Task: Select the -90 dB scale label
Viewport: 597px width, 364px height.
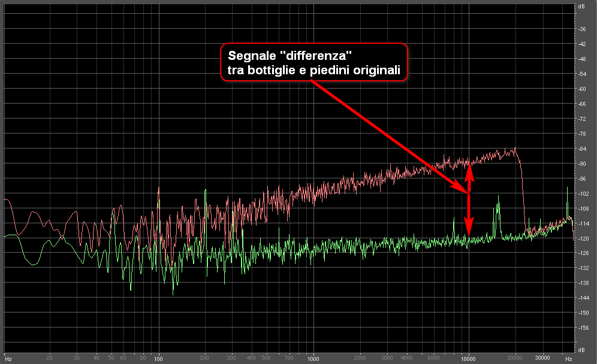Action: 582,164
